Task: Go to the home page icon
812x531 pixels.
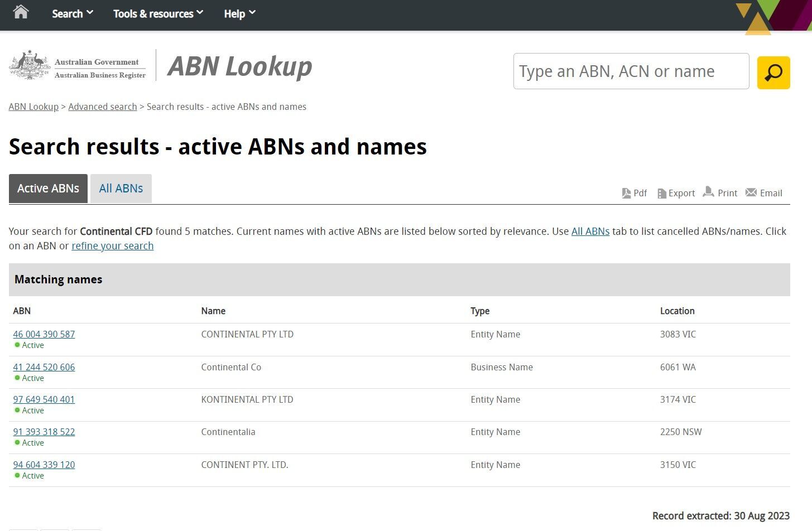Action: pyautogui.click(x=21, y=12)
